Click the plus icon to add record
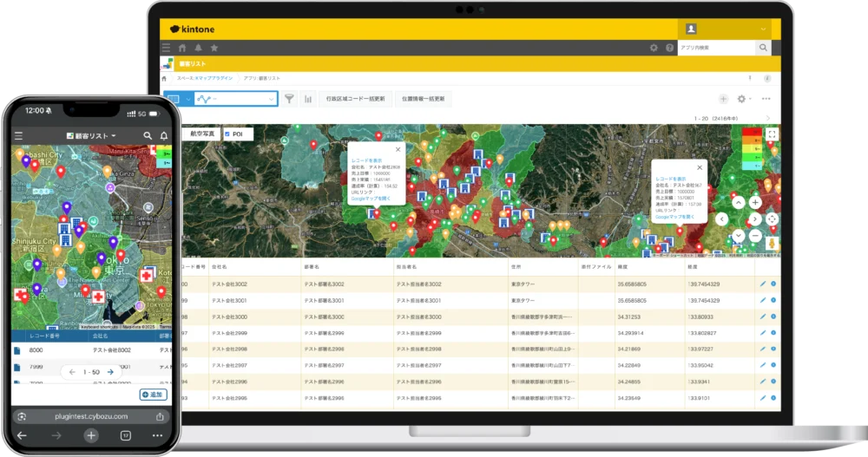The image size is (868, 457). click(723, 99)
